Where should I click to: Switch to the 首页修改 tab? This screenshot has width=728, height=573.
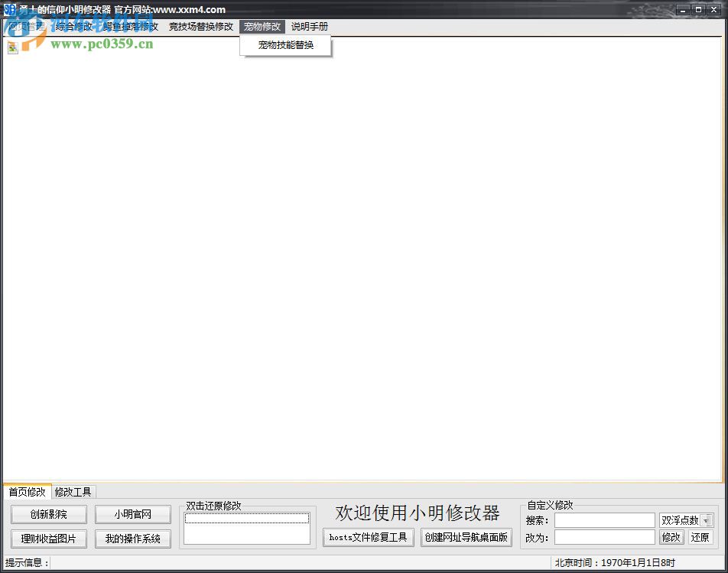point(28,492)
